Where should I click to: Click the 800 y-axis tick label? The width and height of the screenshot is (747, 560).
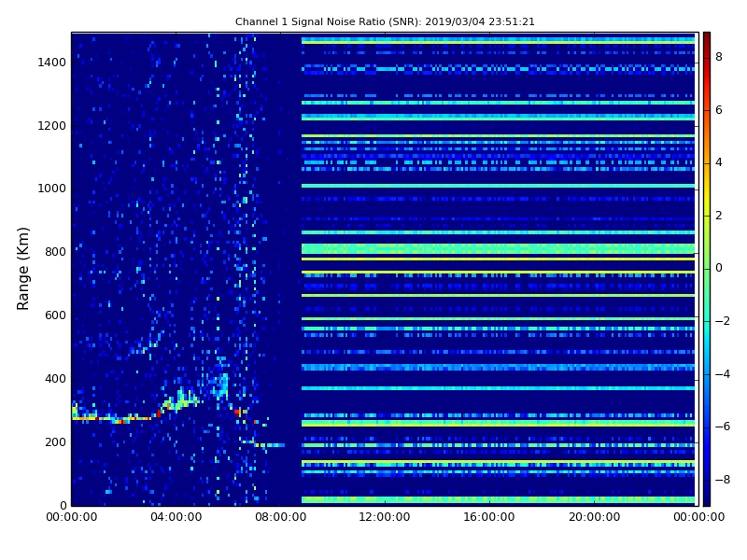tap(55, 252)
